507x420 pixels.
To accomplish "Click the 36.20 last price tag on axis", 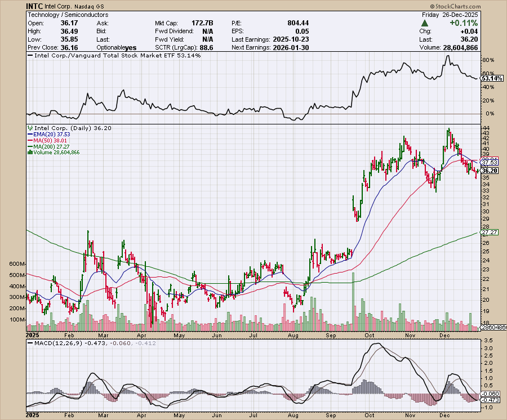I will click(x=490, y=171).
